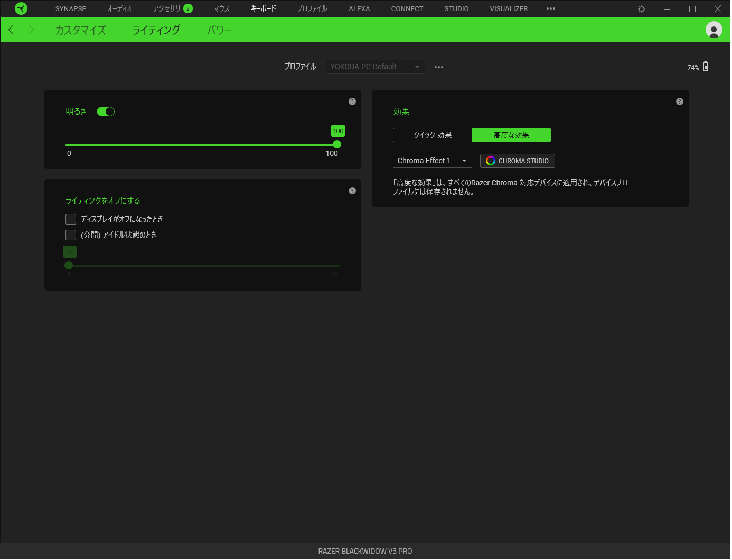Image resolution: width=732 pixels, height=560 pixels.
Task: Show more modules with top-bar ellipsis
Action: click(551, 8)
